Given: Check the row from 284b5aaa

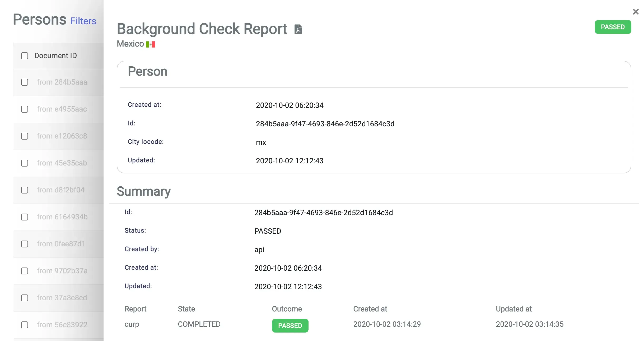Looking at the screenshot, I should (x=24, y=82).
